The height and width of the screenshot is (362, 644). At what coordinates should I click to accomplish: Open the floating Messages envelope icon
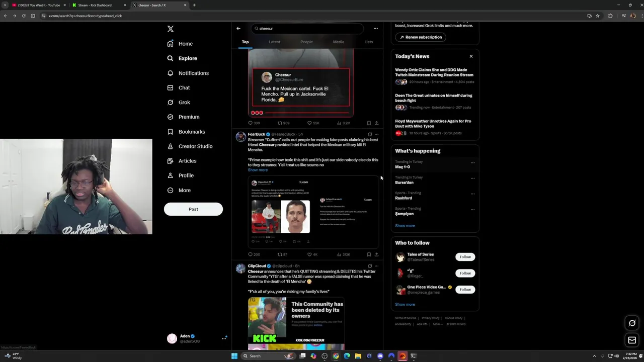(632, 340)
